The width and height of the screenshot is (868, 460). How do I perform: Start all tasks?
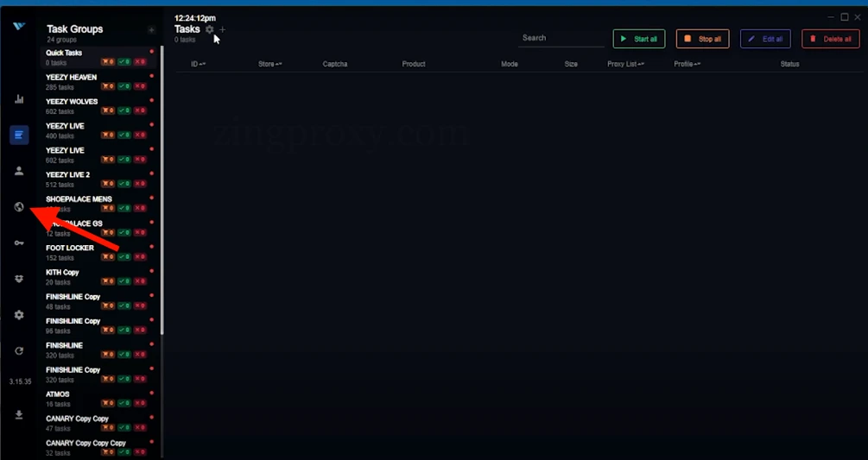(x=639, y=39)
